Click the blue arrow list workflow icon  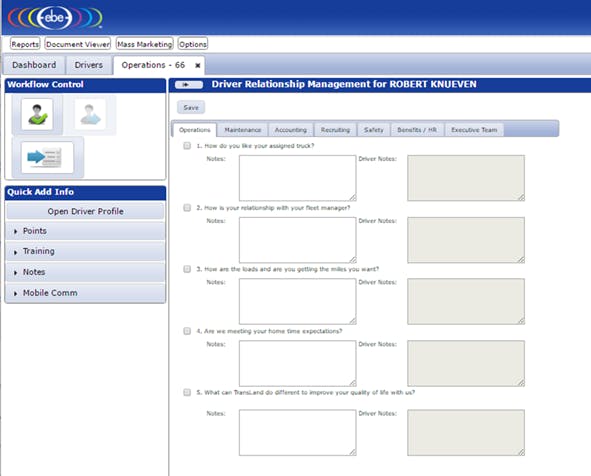(47, 157)
